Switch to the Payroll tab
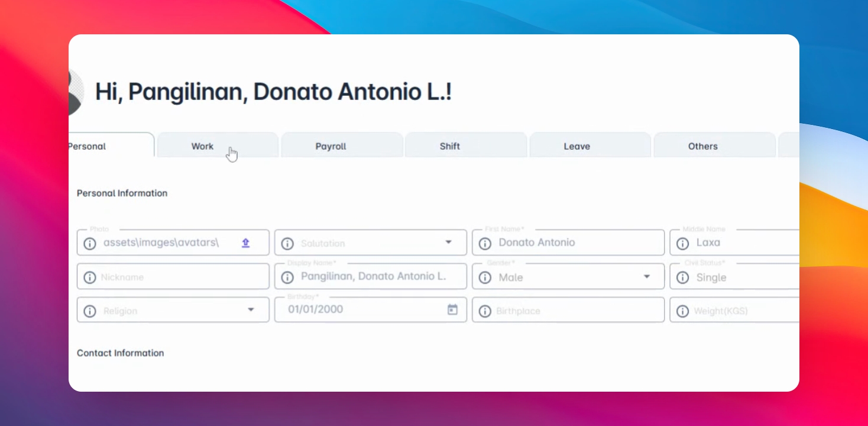Screen dimensions: 868x426 (x=342, y=146)
